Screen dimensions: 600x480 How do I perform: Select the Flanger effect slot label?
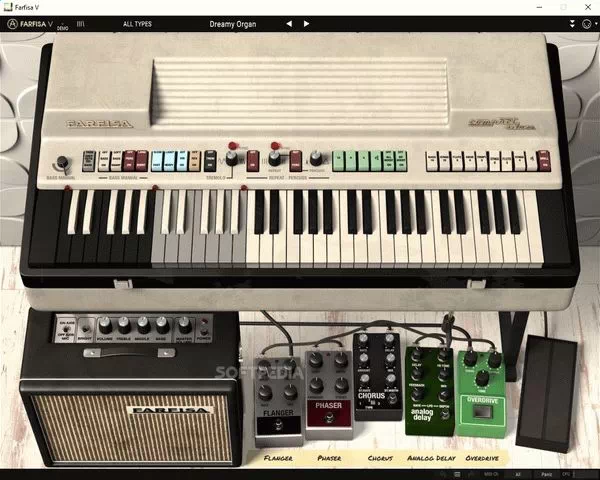tap(278, 458)
